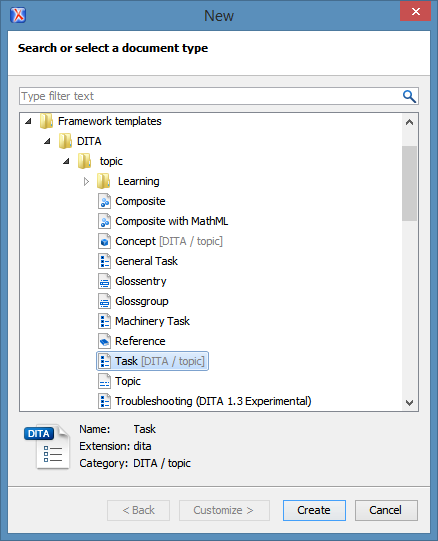The image size is (438, 541).
Task: Choose the Glossgroup tree item
Action: coord(142,301)
